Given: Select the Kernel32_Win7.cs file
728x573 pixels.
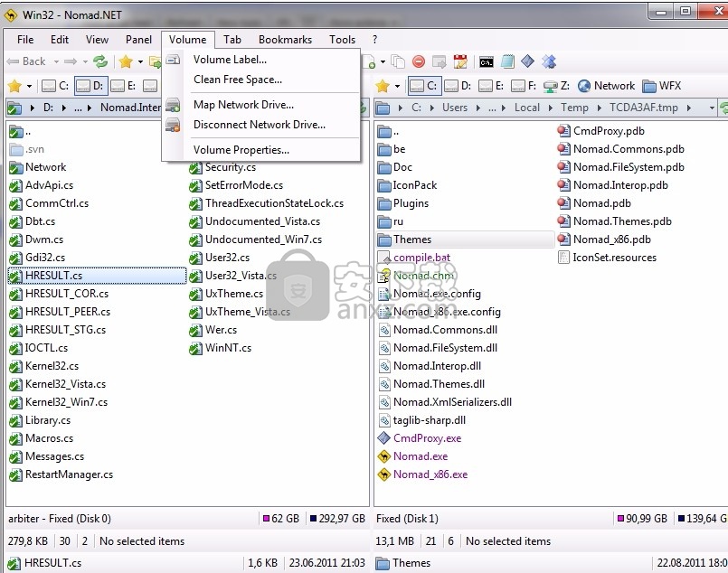Looking at the screenshot, I should tap(59, 402).
